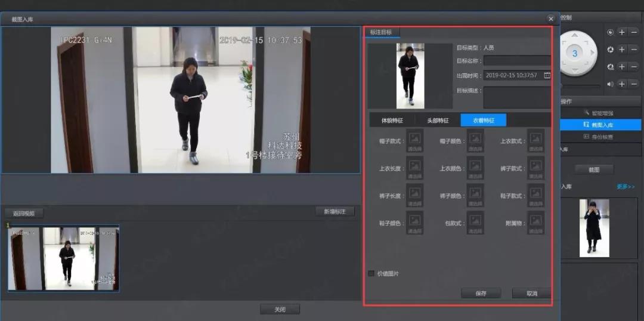Image resolution: width=644 pixels, height=321 pixels.
Task: Decrease volume with the minus button
Action: [x=634, y=84]
